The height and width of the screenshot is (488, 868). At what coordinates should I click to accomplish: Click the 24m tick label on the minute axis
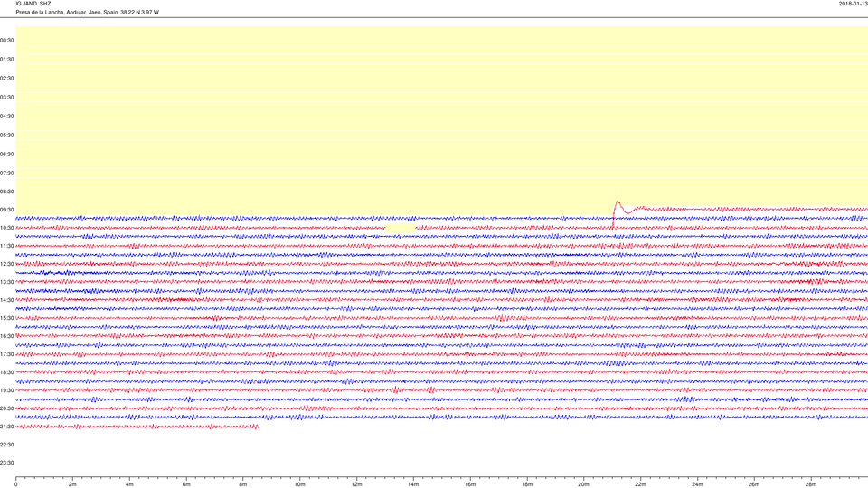[x=697, y=484]
